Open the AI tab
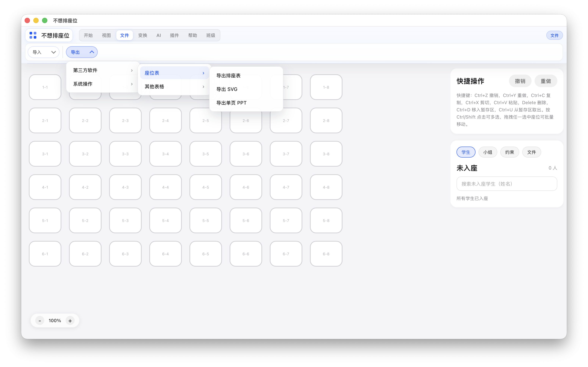 [x=159, y=35]
